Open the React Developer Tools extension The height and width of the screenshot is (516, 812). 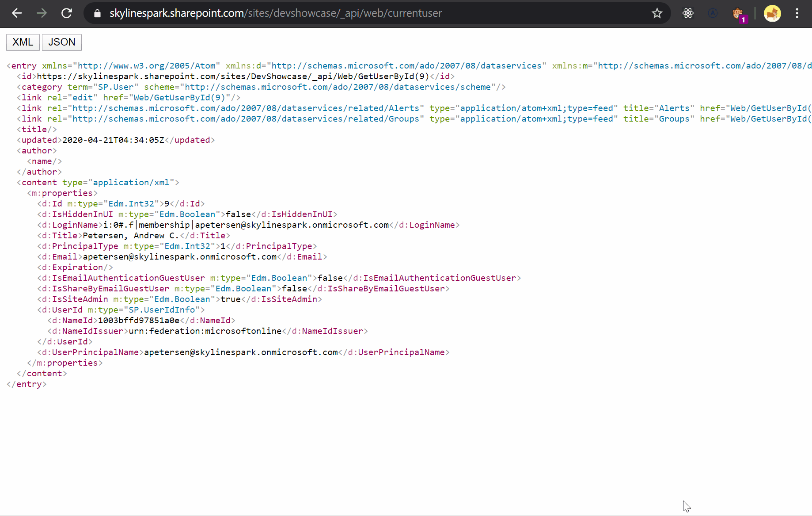[x=688, y=13]
